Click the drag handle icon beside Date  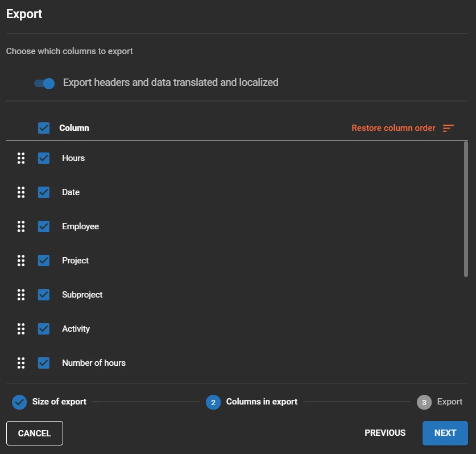coord(21,192)
